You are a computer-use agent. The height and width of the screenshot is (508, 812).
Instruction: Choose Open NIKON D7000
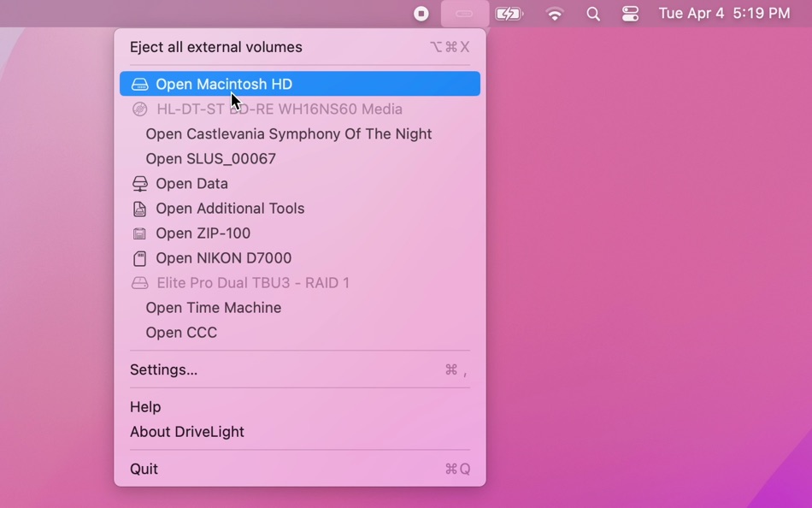[300, 258]
